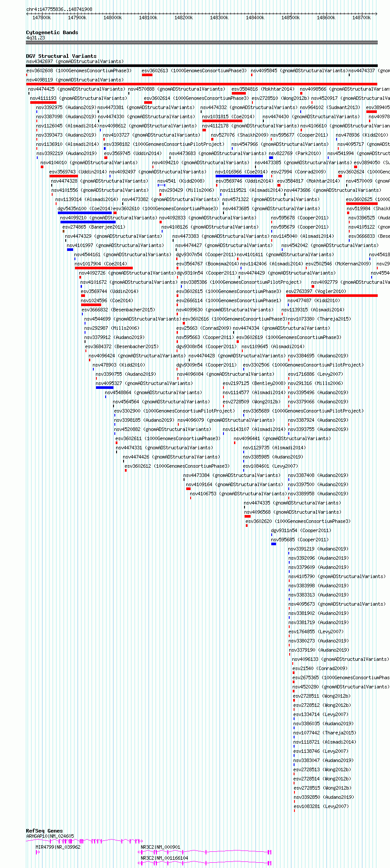Select the nsv1016966 (Coe2014) blue bar

click(239, 176)
